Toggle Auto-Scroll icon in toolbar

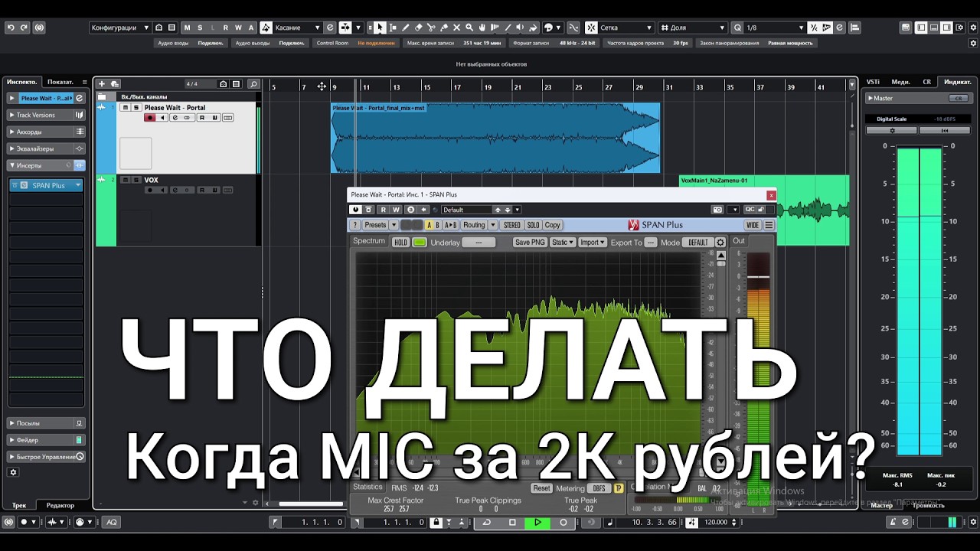[x=345, y=28]
